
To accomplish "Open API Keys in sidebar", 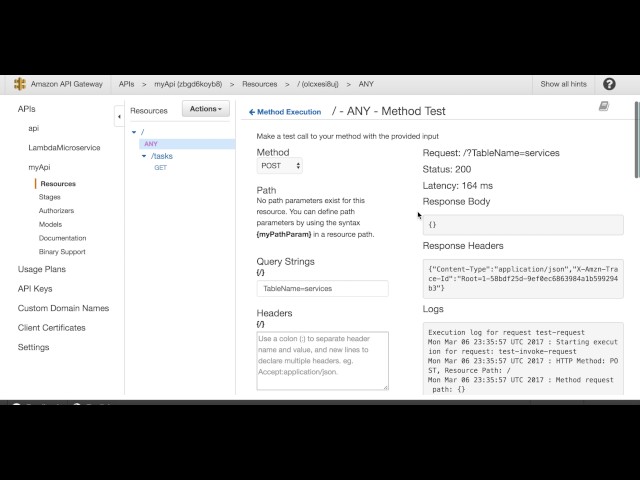I will pos(35,289).
